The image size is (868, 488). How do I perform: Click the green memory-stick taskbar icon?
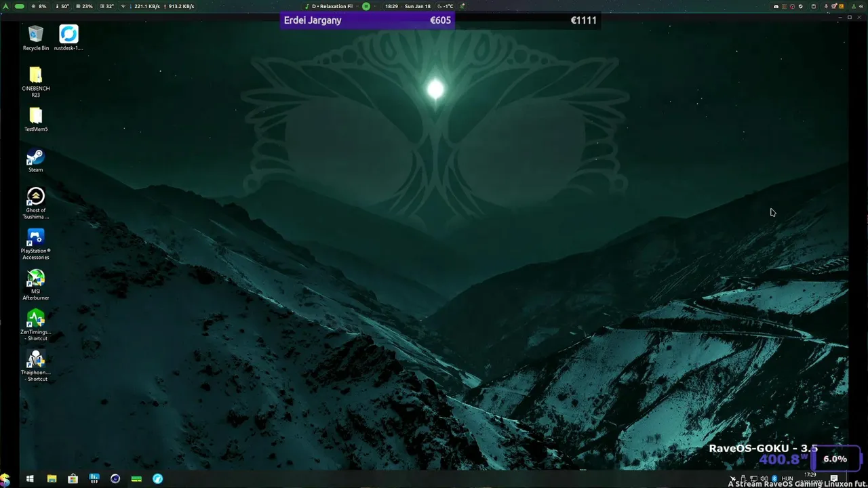pyautogui.click(x=136, y=479)
